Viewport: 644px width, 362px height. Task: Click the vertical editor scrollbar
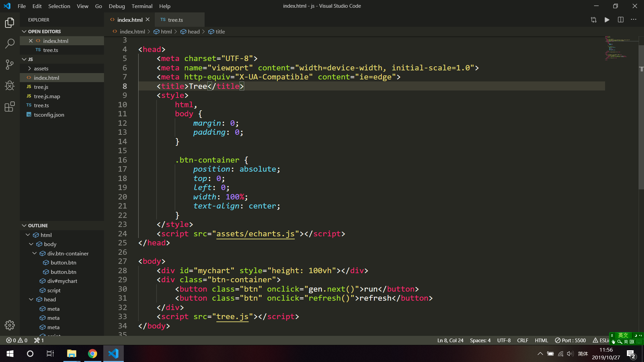click(641, 117)
